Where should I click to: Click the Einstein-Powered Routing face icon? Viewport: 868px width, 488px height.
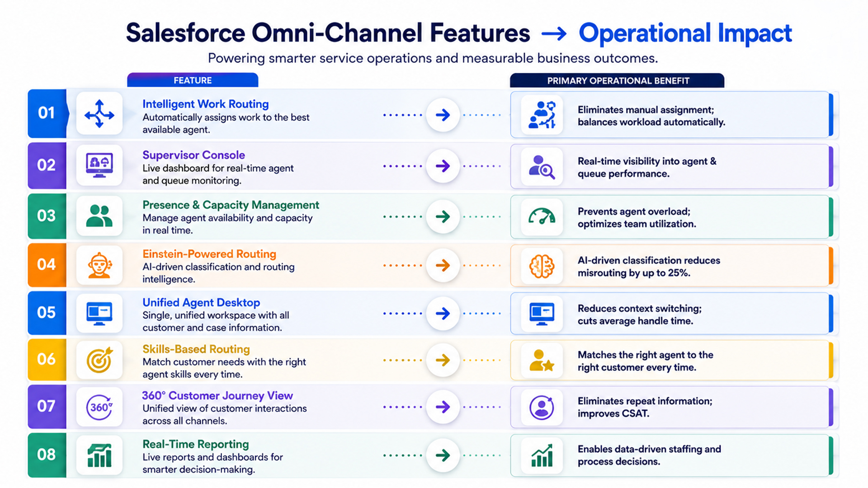[99, 265]
